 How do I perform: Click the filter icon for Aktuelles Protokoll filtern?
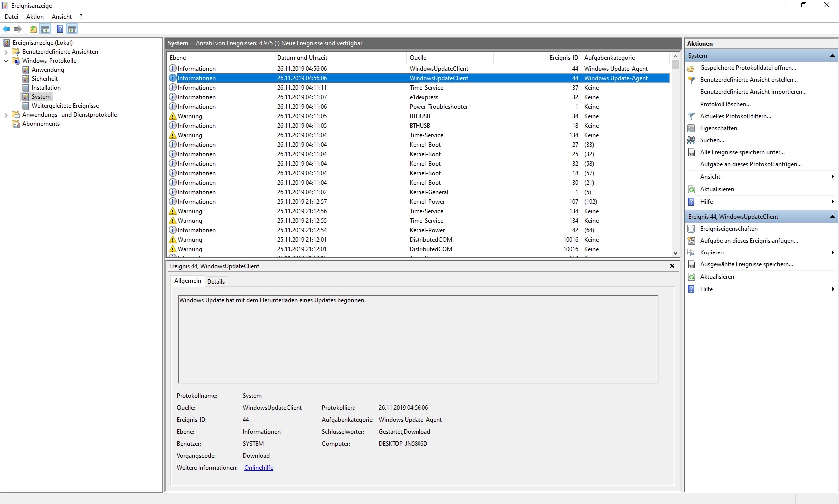691,116
